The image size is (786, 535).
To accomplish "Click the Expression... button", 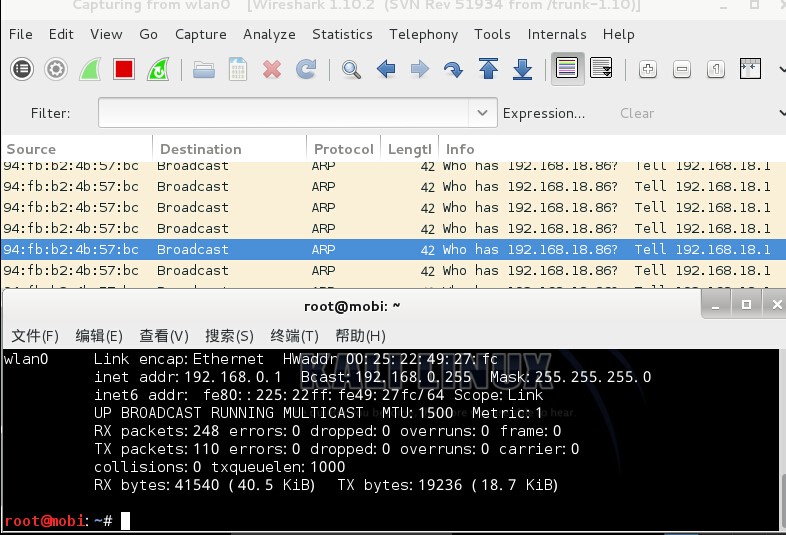I will pos(544,113).
